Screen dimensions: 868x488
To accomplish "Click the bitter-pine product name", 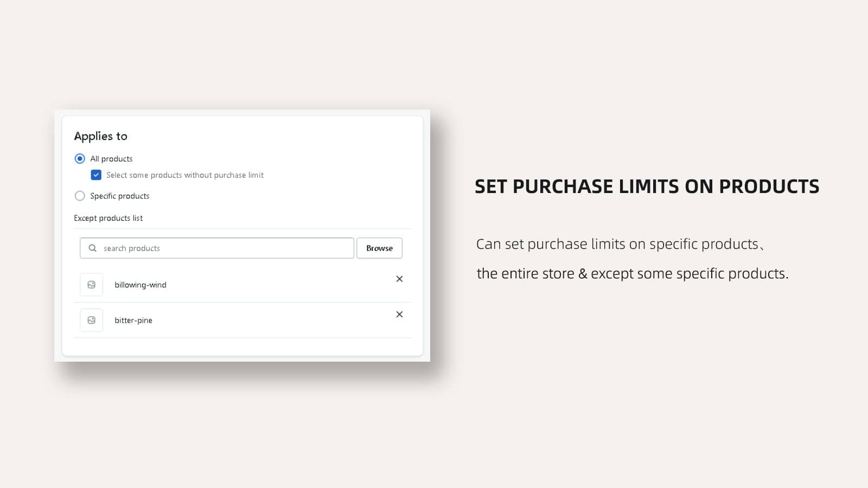I will (x=133, y=320).
